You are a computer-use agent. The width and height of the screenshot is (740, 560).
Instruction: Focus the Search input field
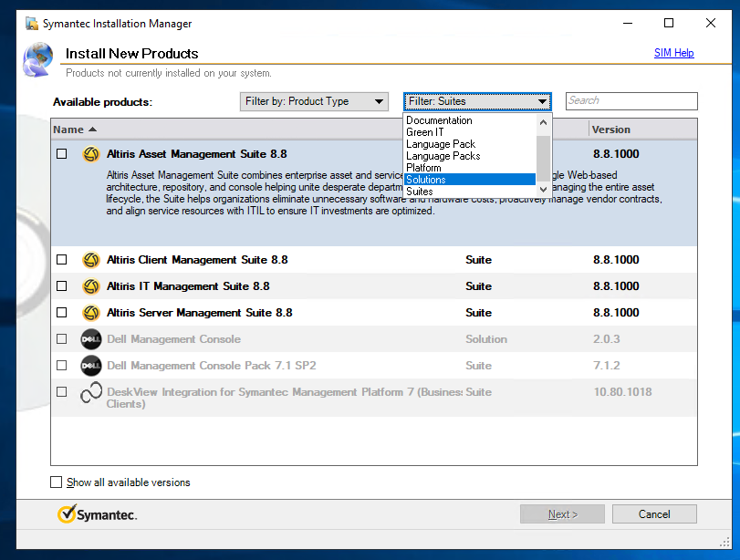[631, 101]
